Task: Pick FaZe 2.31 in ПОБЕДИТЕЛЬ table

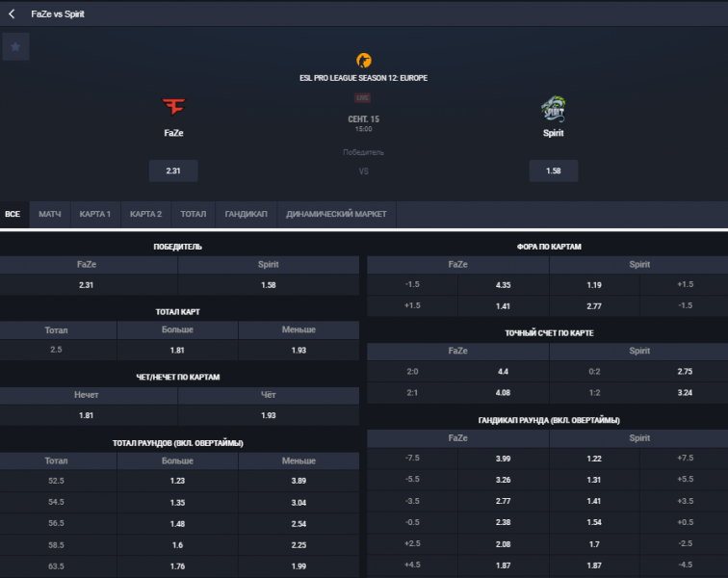Action: 89,285
